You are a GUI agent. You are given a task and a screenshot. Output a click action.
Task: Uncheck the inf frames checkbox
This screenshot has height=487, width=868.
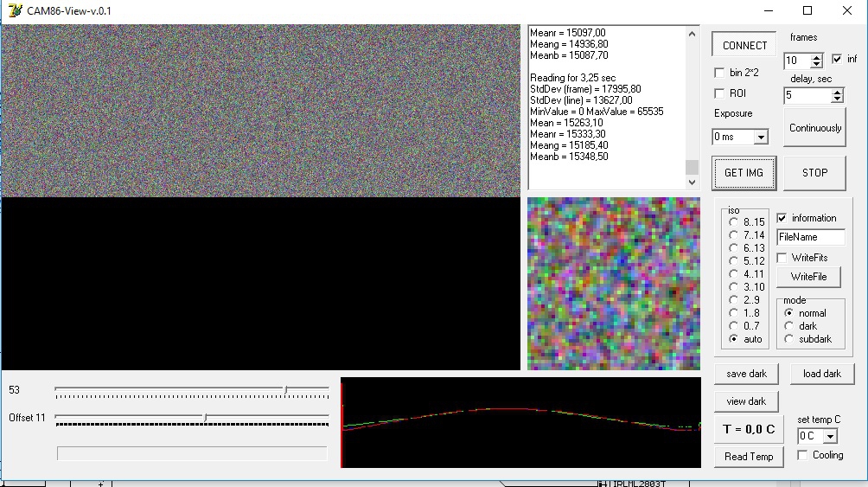[837, 59]
